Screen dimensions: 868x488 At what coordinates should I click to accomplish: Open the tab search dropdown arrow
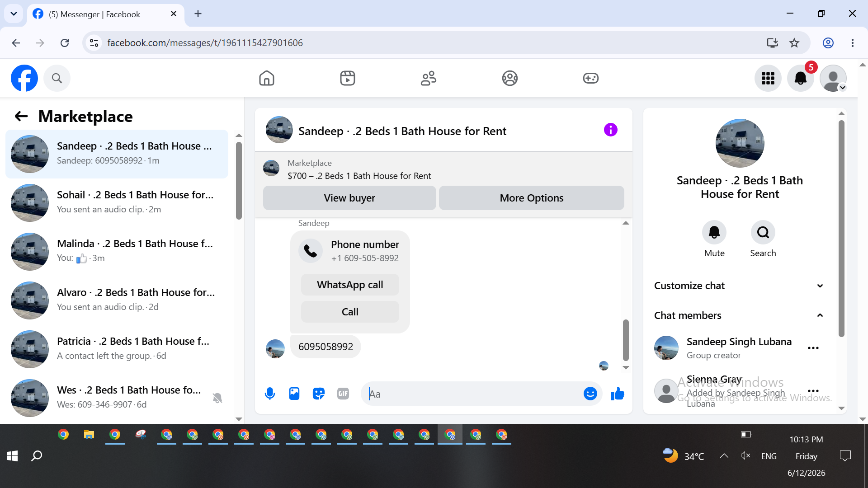click(14, 14)
